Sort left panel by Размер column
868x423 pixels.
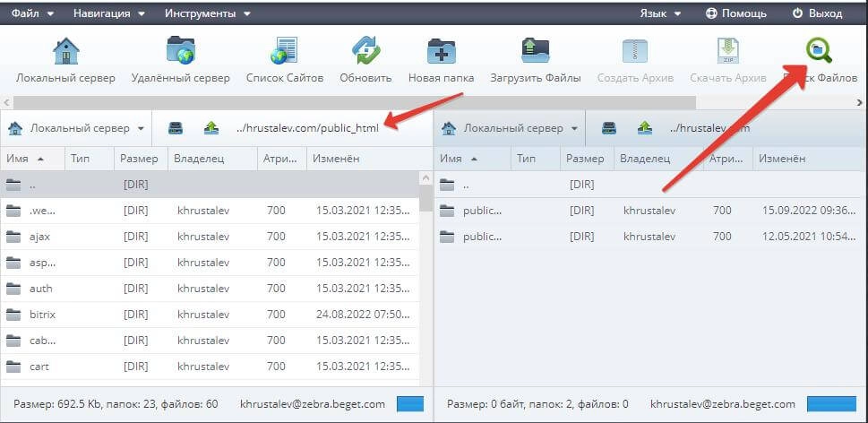point(141,159)
